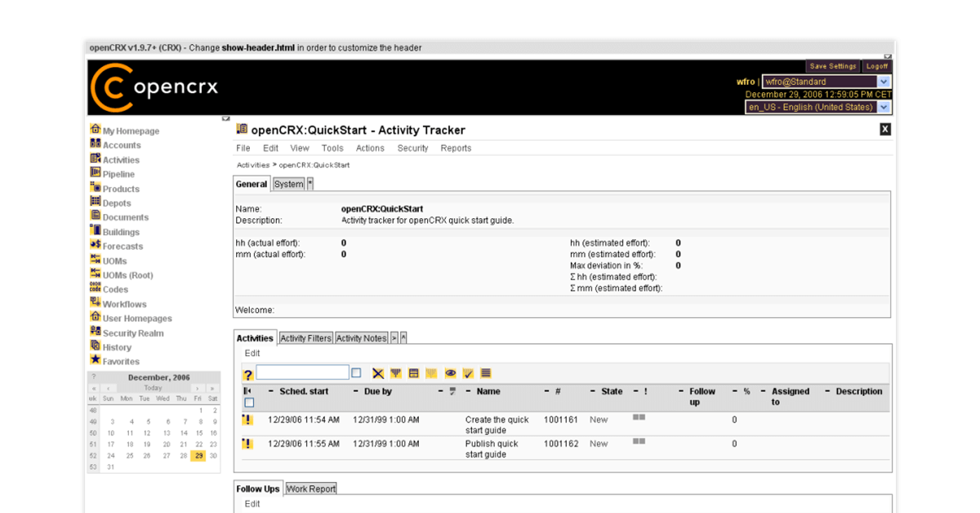Click the Save Settings button
The image size is (980, 513).
click(832, 66)
